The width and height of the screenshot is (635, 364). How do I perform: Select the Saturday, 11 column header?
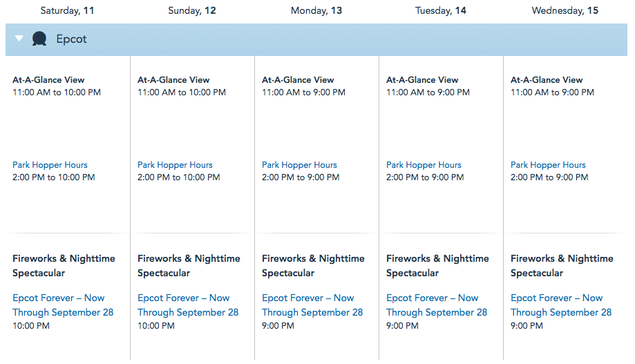point(68,11)
